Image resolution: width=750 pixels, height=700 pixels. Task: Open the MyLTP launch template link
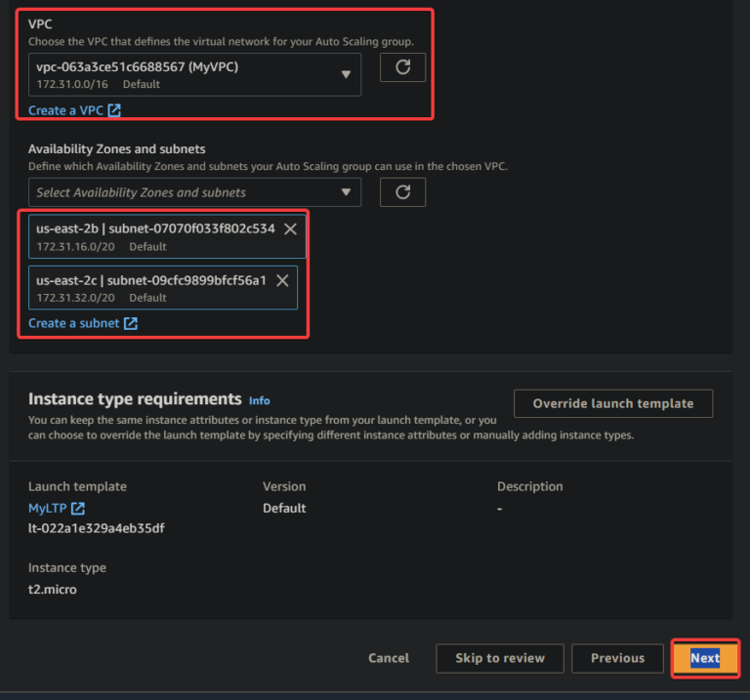(x=47, y=508)
